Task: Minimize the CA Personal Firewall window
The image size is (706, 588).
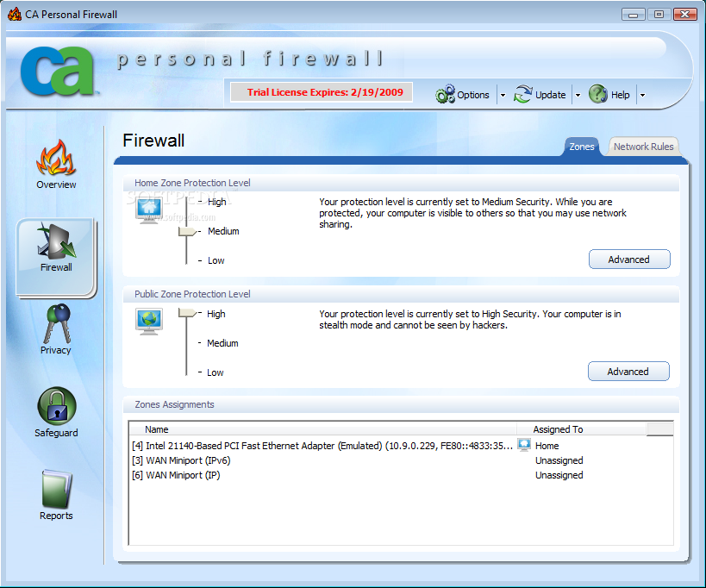Action: (x=633, y=15)
